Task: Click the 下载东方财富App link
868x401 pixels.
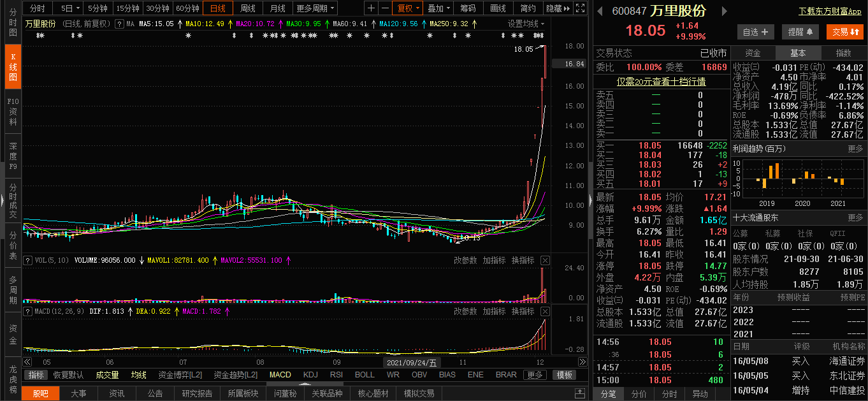Action: coord(830,11)
